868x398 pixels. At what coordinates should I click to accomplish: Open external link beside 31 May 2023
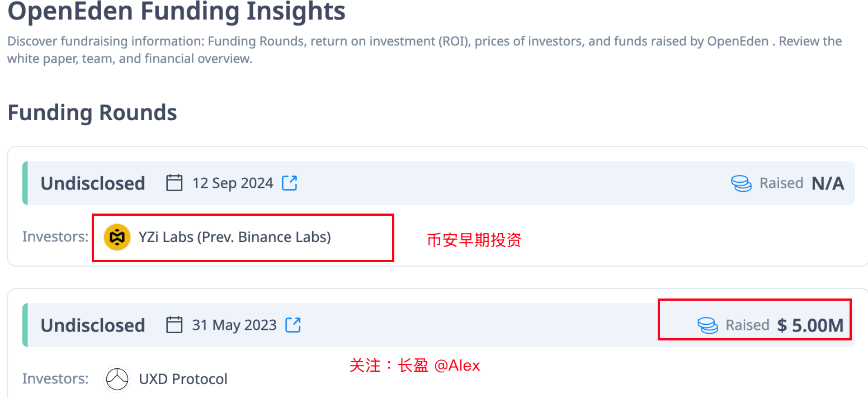(293, 325)
